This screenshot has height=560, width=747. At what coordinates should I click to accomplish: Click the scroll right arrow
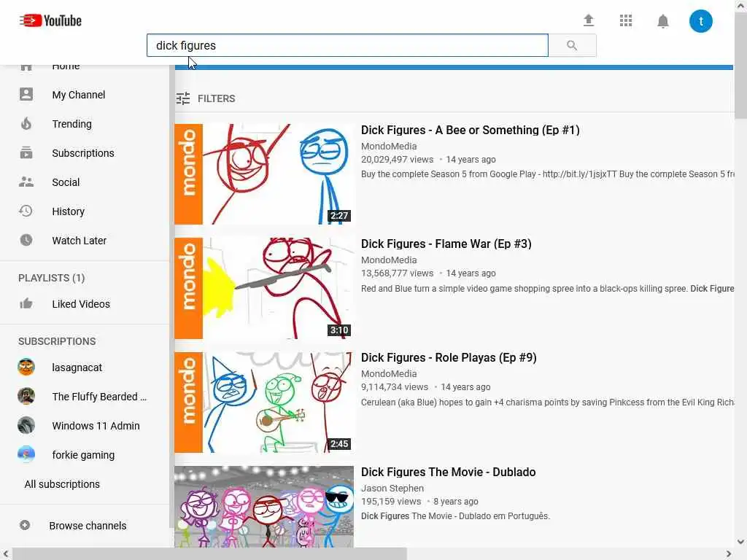[x=729, y=554]
